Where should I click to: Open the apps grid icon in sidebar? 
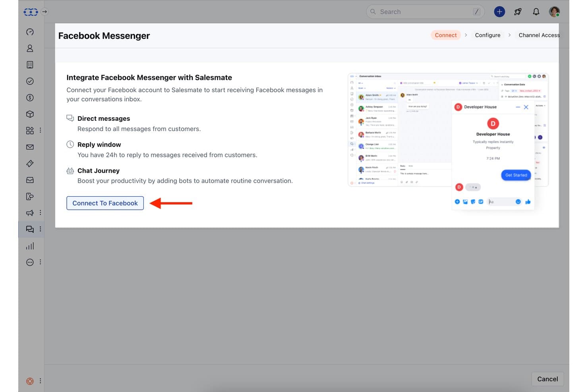[30, 131]
